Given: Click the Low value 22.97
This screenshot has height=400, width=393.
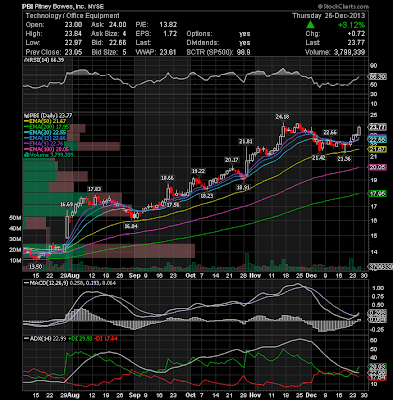Looking at the screenshot, I should (x=73, y=43).
